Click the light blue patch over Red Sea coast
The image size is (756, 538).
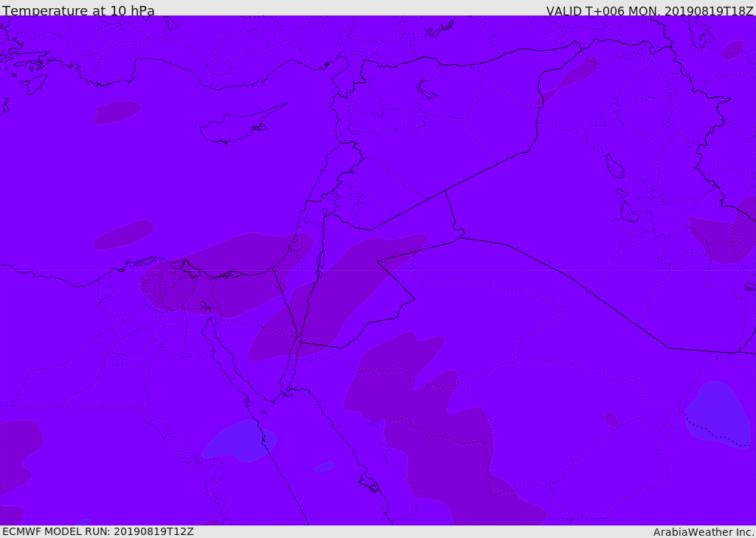[x=239, y=441]
